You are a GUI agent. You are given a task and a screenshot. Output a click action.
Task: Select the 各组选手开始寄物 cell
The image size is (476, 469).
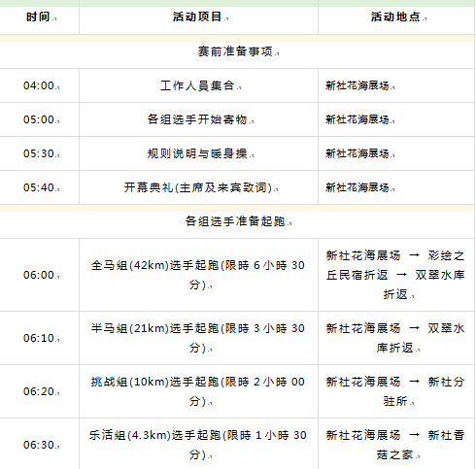198,119
